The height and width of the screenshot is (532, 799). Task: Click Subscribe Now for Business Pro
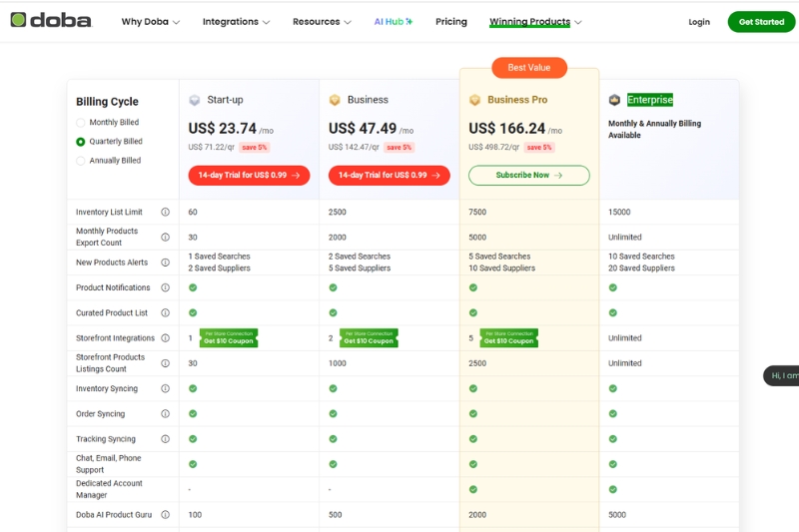point(529,175)
